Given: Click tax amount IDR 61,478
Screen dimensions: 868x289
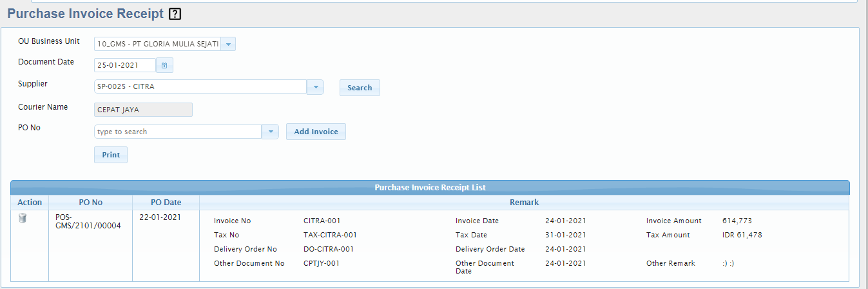Looking at the screenshot, I should pyautogui.click(x=742, y=235).
